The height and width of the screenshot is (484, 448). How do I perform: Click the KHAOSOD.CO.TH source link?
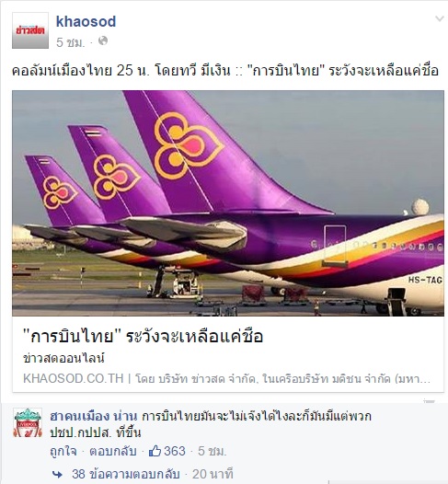coord(73,378)
